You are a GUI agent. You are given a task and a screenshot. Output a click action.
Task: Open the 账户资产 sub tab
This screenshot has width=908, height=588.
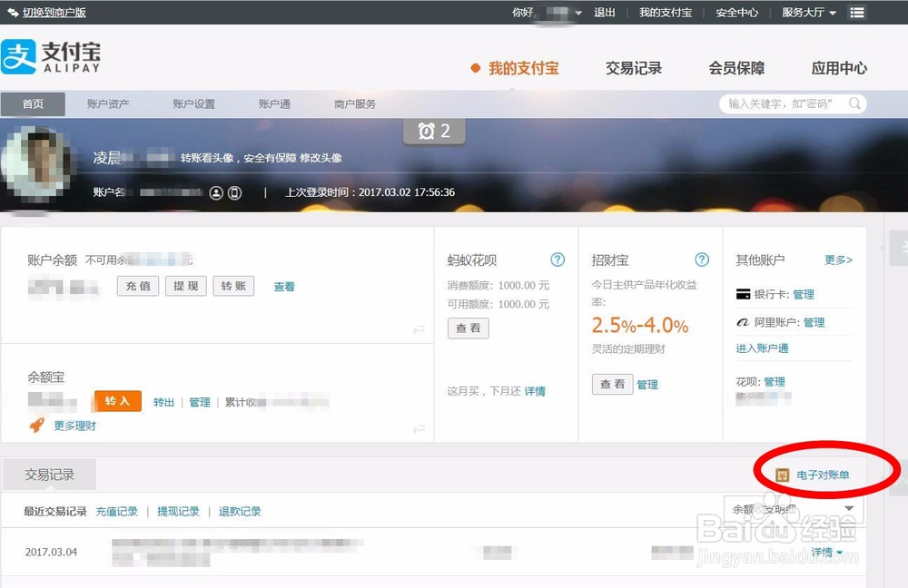108,104
